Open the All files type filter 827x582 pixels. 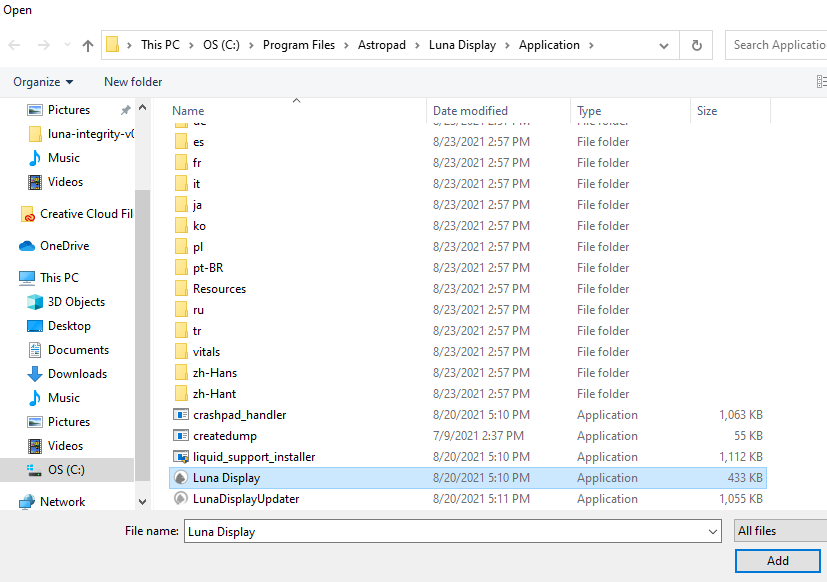coord(781,531)
